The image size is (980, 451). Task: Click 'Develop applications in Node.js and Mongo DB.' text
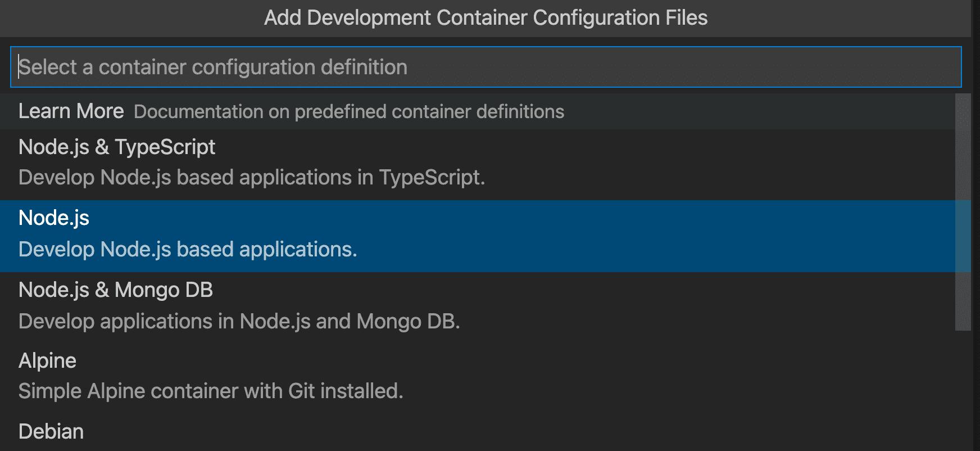[x=239, y=322]
